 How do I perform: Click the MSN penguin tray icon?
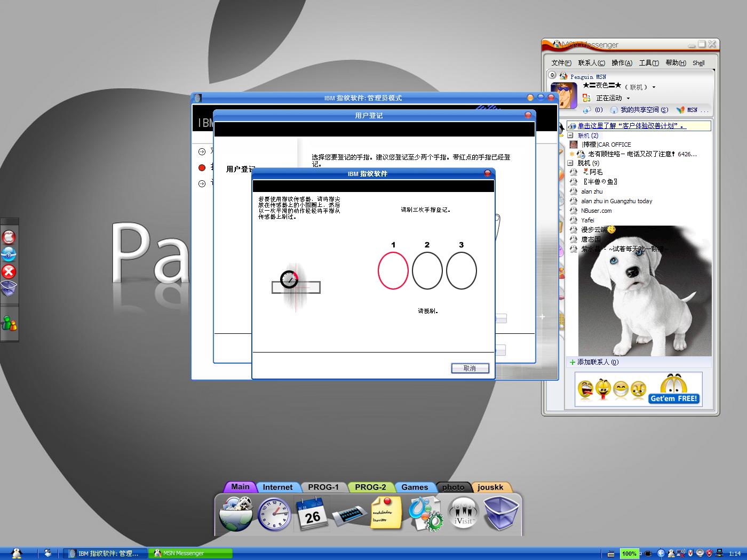click(671, 554)
